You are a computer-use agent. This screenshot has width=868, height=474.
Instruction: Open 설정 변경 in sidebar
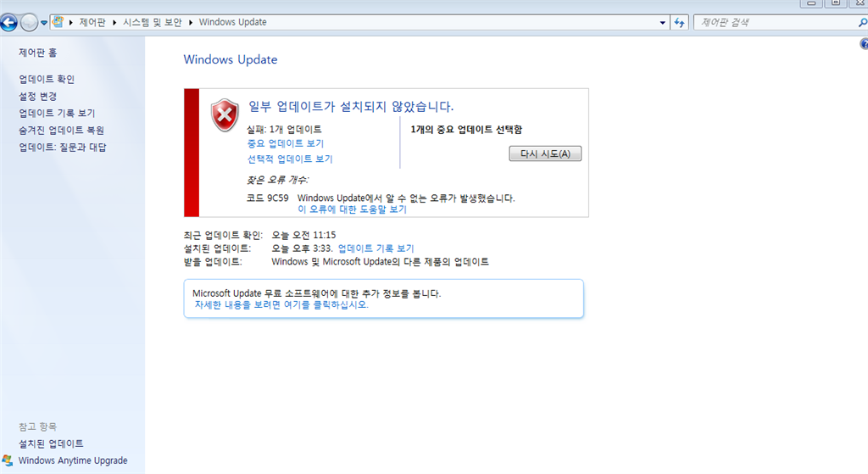[x=37, y=97]
